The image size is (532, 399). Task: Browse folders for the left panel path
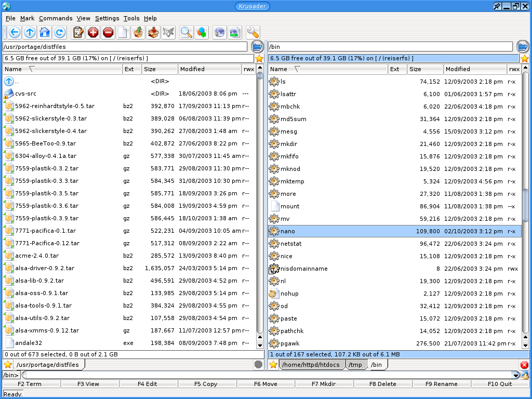[258, 46]
